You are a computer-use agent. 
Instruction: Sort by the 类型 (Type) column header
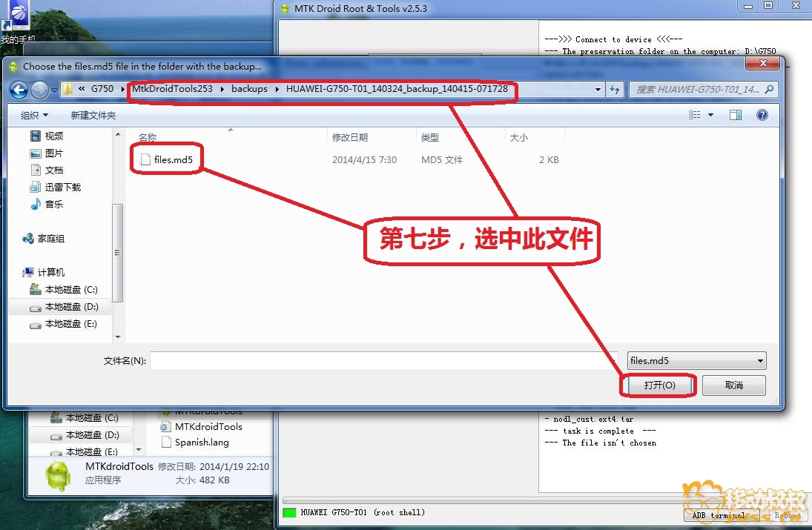(430, 138)
